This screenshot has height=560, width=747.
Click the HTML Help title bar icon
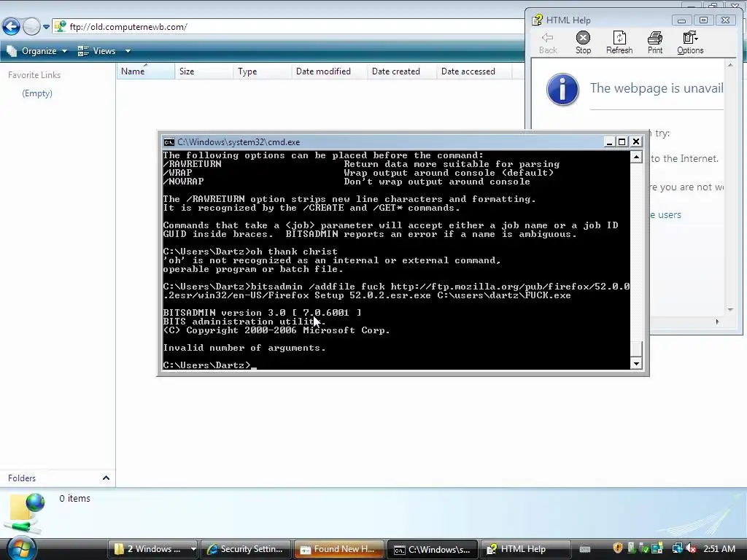538,20
